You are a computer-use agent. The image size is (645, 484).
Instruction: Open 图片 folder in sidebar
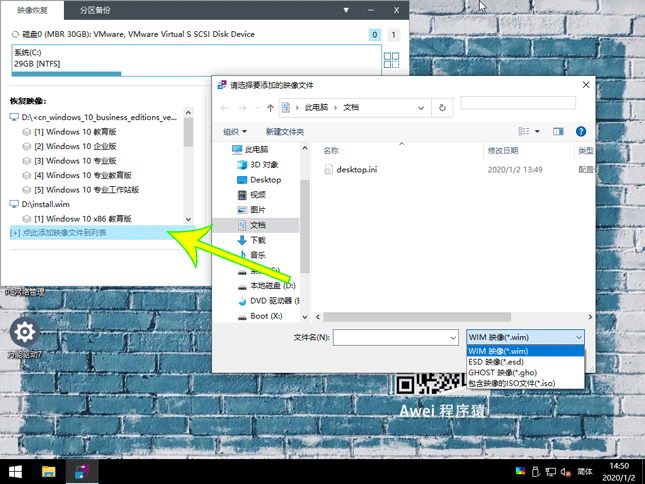252,210
